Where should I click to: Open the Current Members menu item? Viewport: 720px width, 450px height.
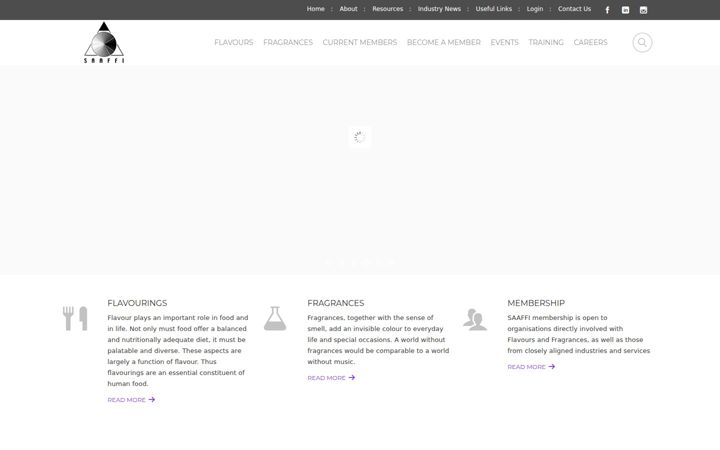click(x=360, y=42)
